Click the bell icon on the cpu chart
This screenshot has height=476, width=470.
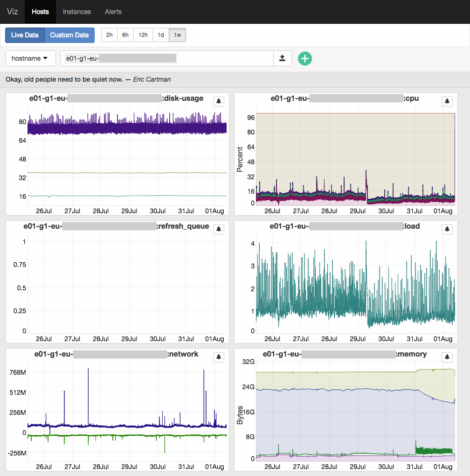(x=447, y=101)
